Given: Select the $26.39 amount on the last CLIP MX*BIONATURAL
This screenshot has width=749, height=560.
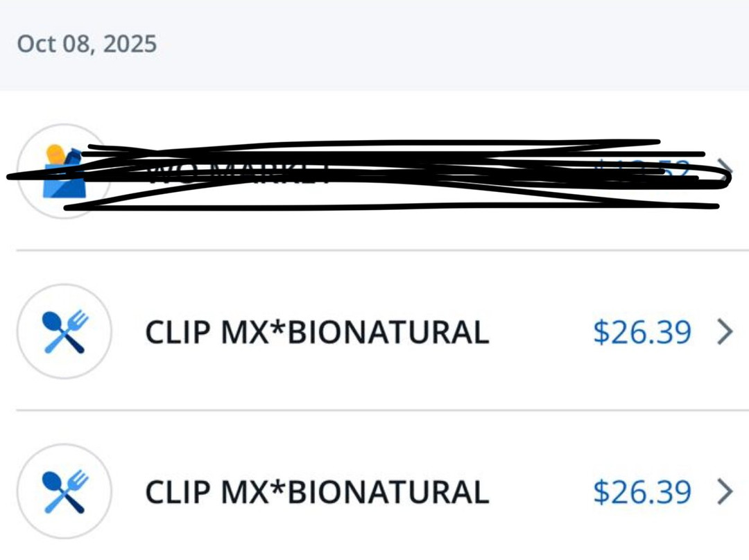Looking at the screenshot, I should point(642,492).
